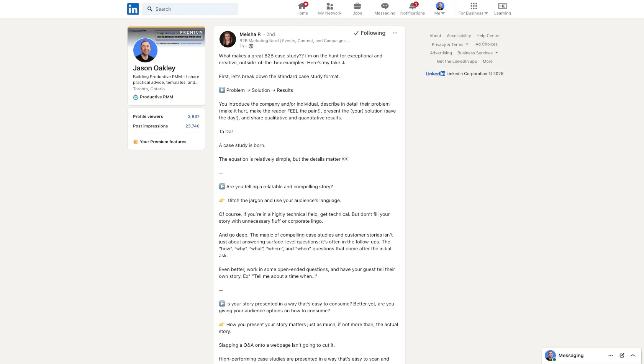This screenshot has height=364, width=644.
Task: Expand the Business Services dropdown
Action: pyautogui.click(x=478, y=53)
